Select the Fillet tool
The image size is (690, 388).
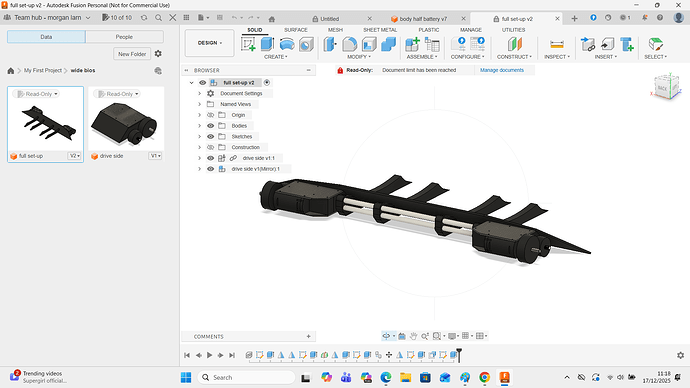click(x=349, y=44)
